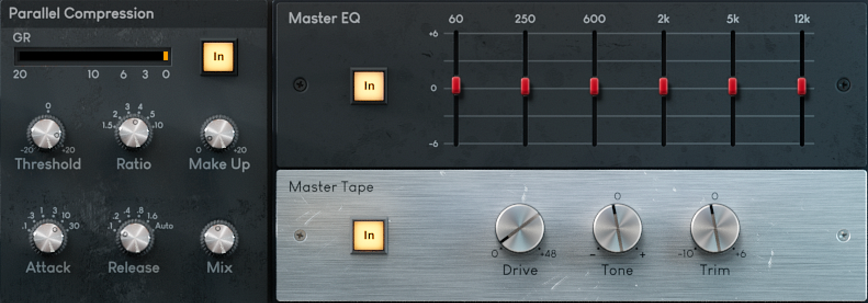868x303 pixels.
Task: Click the 250 frequency label
Action: (525, 19)
